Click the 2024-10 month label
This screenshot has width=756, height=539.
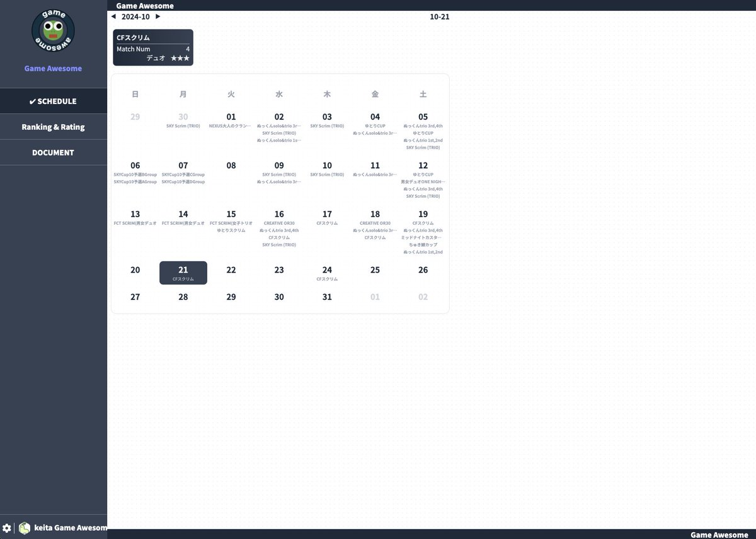pos(135,16)
